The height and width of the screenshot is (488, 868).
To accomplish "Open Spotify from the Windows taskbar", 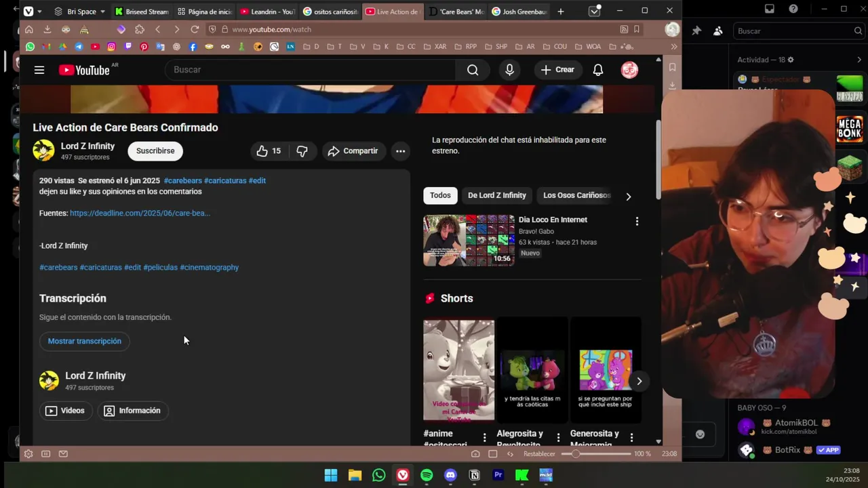I will click(427, 475).
